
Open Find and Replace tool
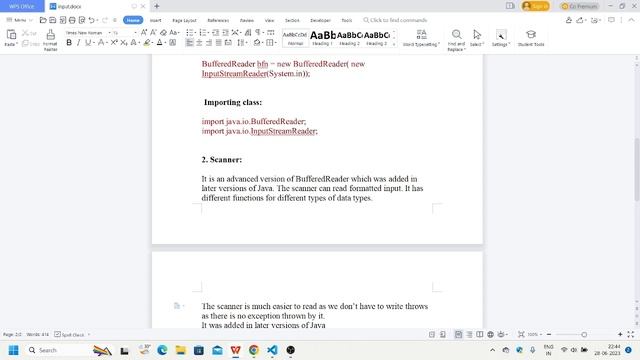click(x=456, y=40)
